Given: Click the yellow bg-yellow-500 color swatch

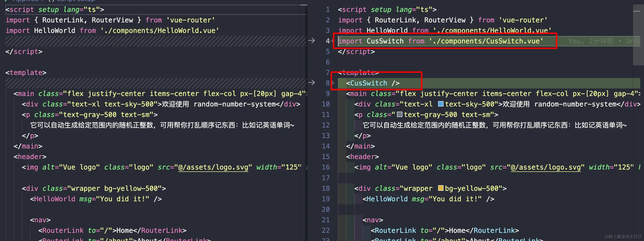Looking at the screenshot, I should (441, 188).
